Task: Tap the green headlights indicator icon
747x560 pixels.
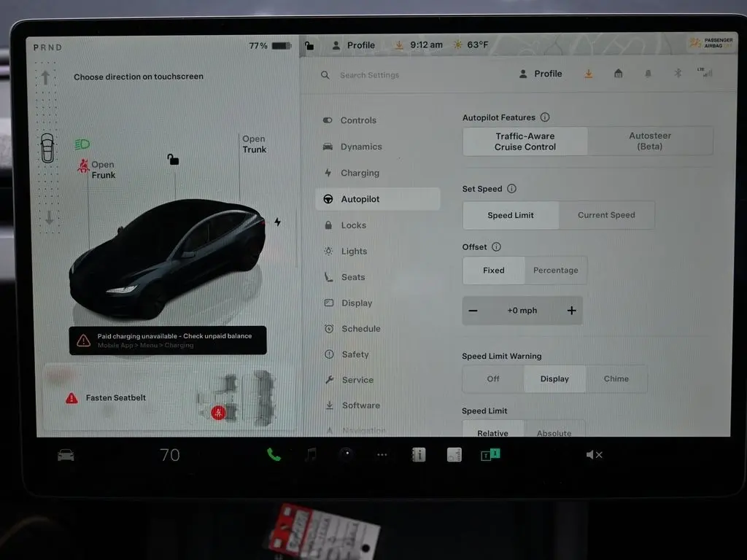Action: [x=82, y=144]
